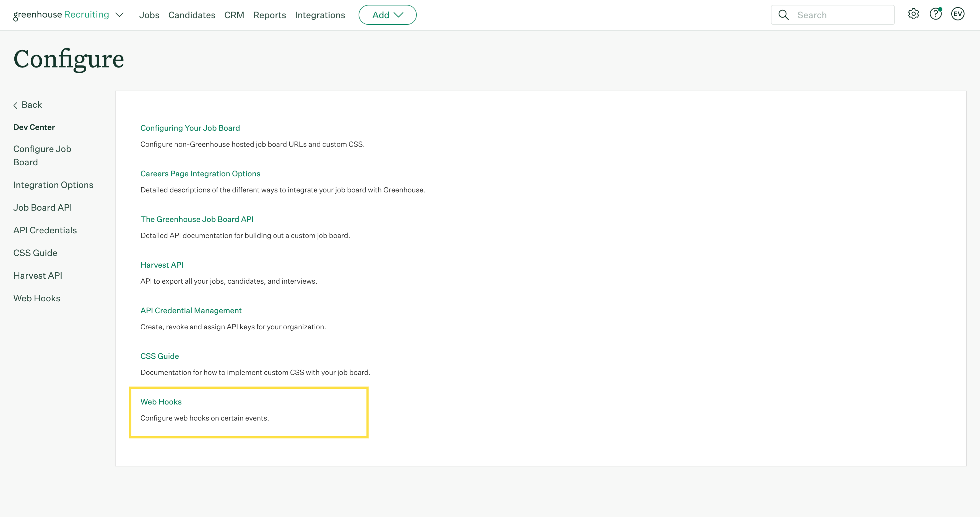Type in the Search field
Screen dimensions: 980x517
[x=843, y=15]
